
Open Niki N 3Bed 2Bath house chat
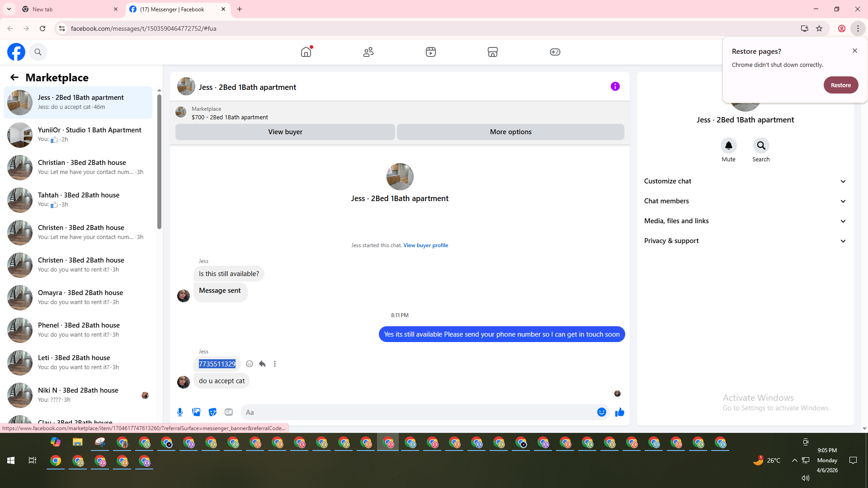tap(78, 395)
